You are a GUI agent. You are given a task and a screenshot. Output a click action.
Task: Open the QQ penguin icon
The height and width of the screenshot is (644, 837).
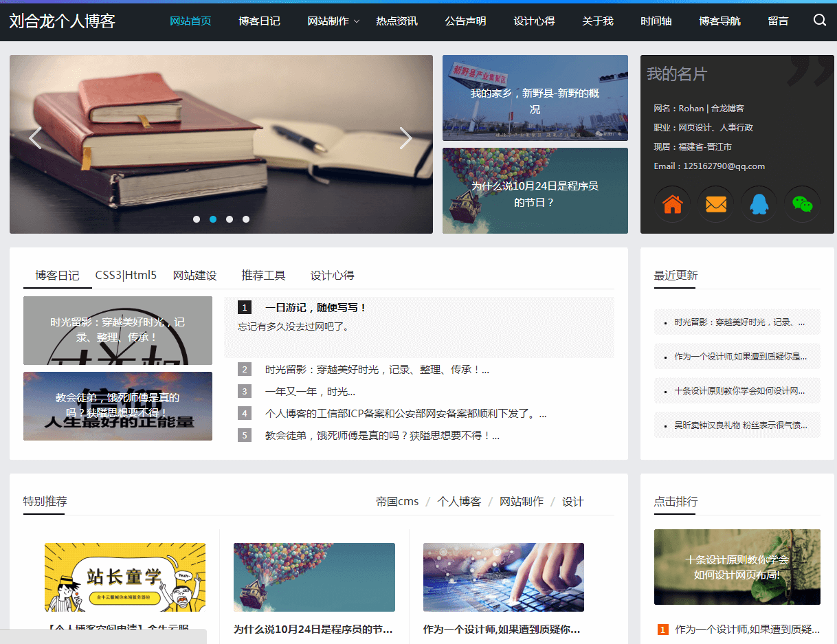click(x=759, y=204)
